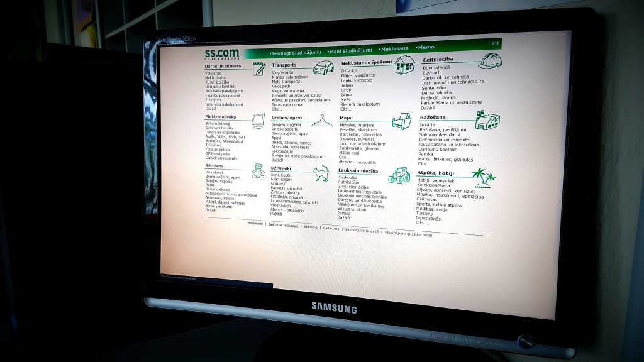Go to the ss.com logo homepage
This screenshot has width=644, height=362.
(222, 54)
